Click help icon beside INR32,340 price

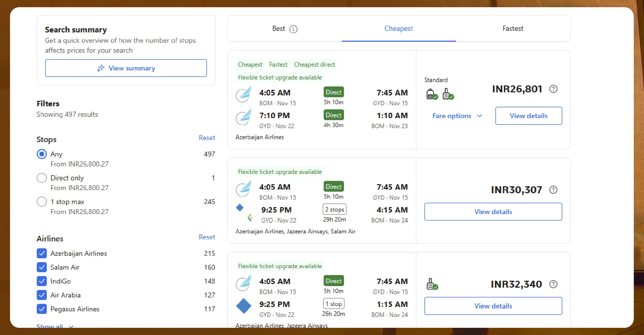coord(553,284)
